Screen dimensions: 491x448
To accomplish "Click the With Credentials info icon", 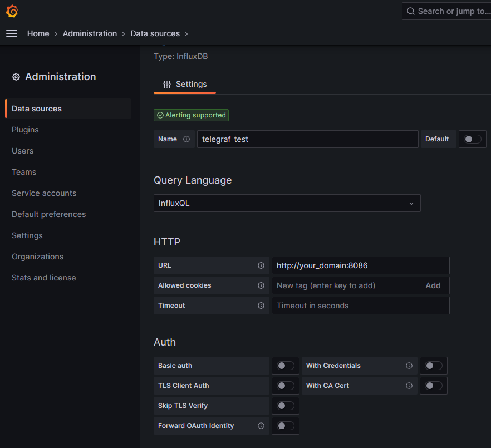I will pyautogui.click(x=409, y=366).
